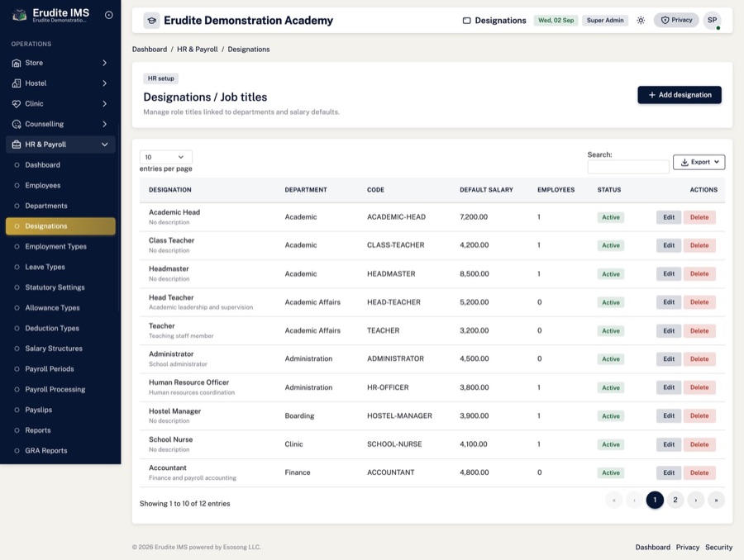This screenshot has height=560, width=744.
Task: Delete the Administrator designation
Action: [699, 359]
